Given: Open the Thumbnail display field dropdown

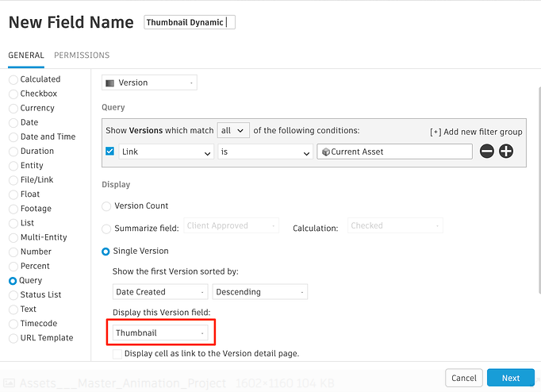Looking at the screenshot, I should pos(160,333).
